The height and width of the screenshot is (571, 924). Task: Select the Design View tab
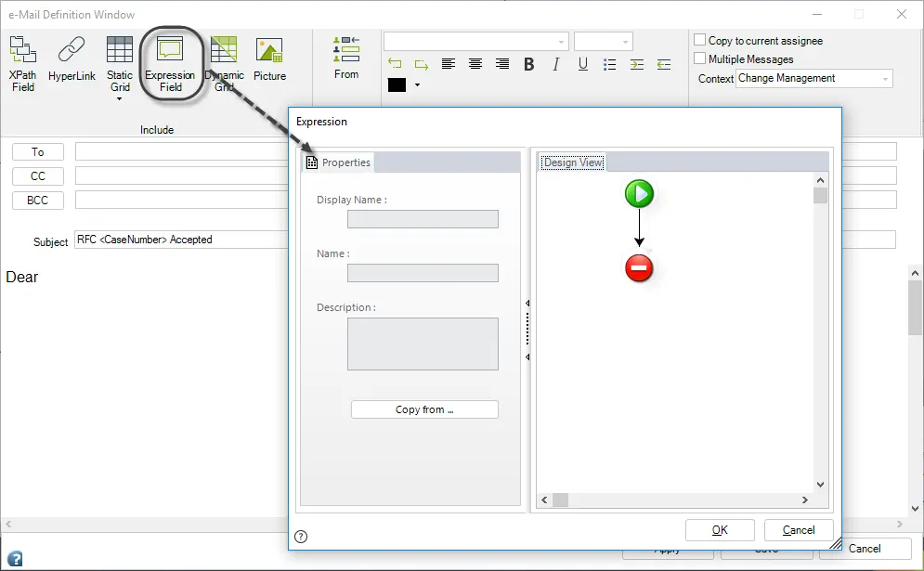tap(573, 162)
